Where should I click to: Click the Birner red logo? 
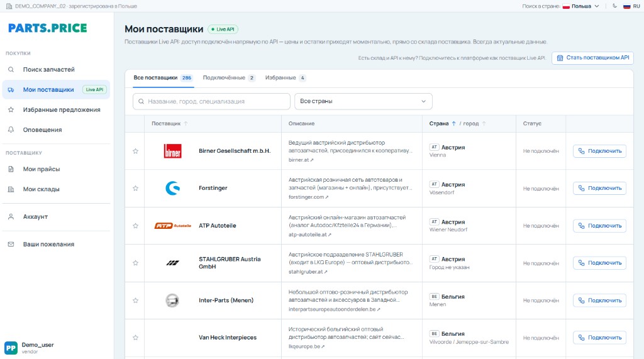pos(172,151)
